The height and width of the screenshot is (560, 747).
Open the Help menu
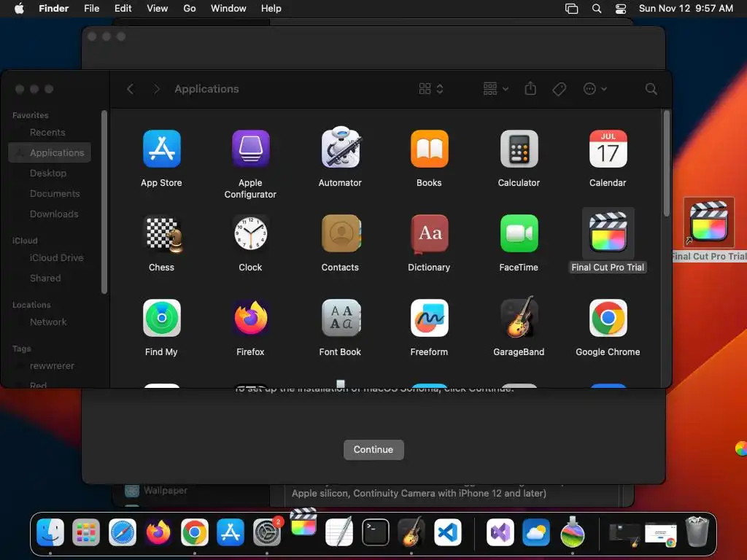(271, 9)
